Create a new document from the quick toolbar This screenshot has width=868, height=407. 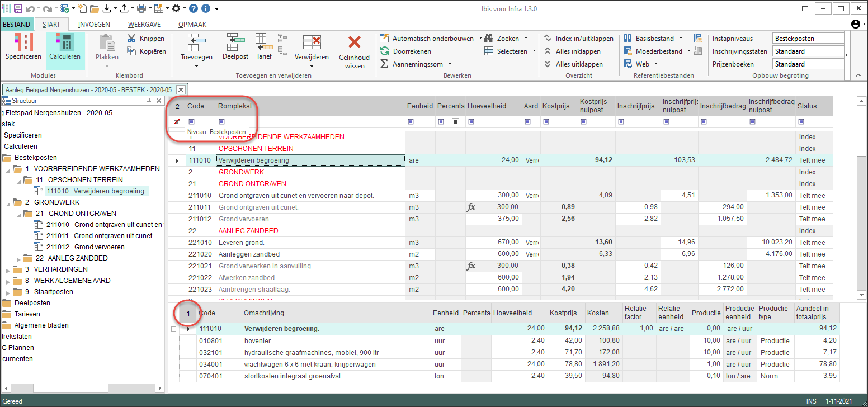click(82, 8)
